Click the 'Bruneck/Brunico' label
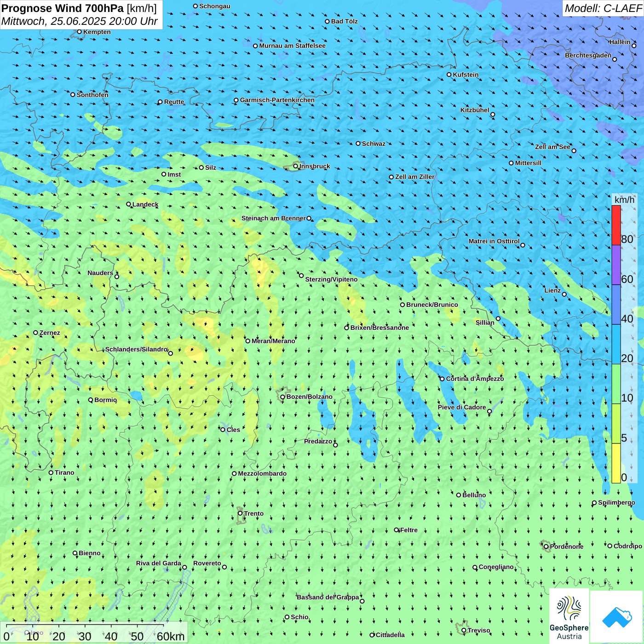Screen dimensions: 644x644 coord(432,305)
